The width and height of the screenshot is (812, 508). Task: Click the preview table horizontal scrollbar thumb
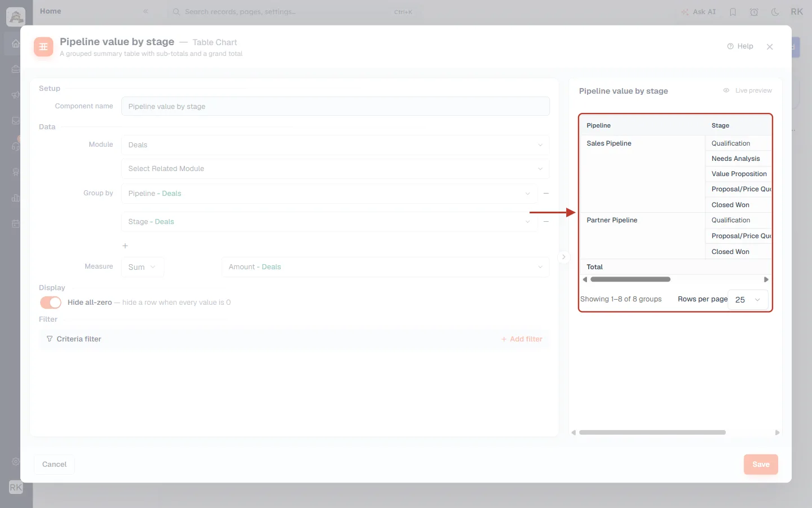point(630,279)
